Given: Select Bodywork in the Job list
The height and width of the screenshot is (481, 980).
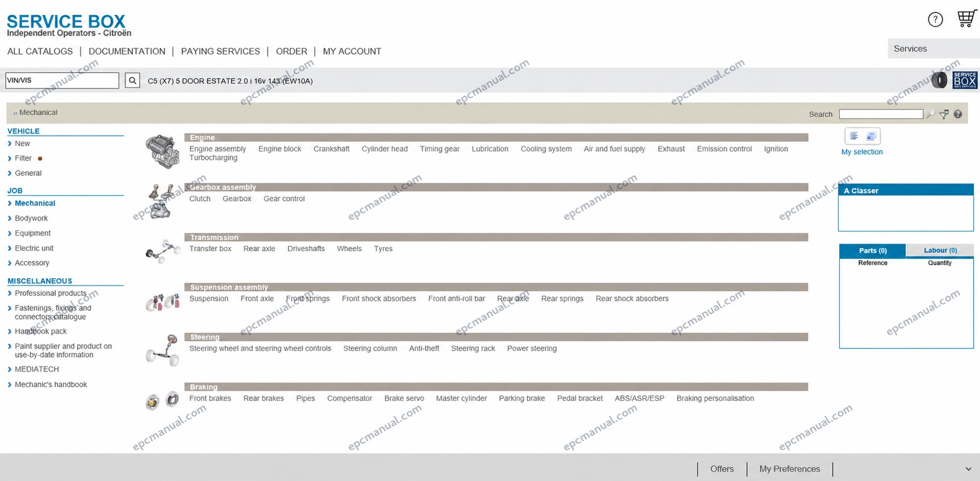Looking at the screenshot, I should click(x=31, y=218).
